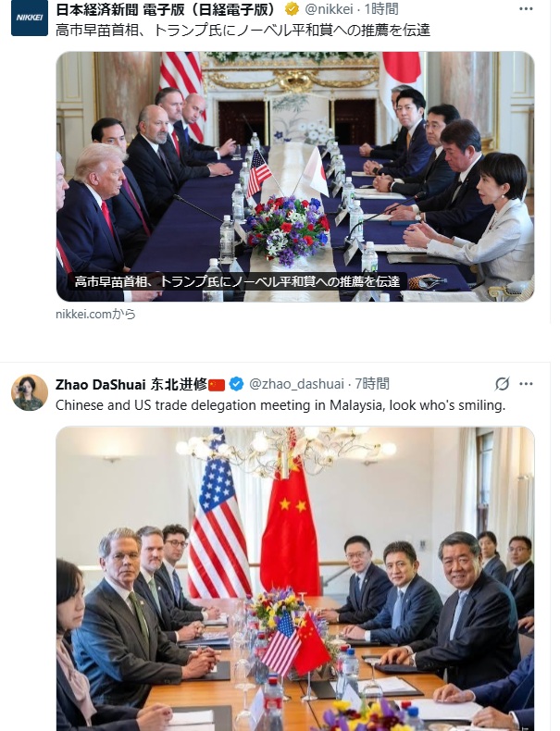The height and width of the screenshot is (731, 560).
Task: Open the @zhao_dashuai handle
Action: pos(296,384)
